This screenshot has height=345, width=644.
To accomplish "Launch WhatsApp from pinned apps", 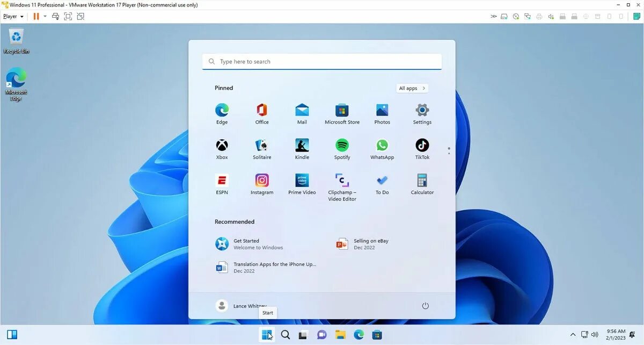I will (x=382, y=149).
